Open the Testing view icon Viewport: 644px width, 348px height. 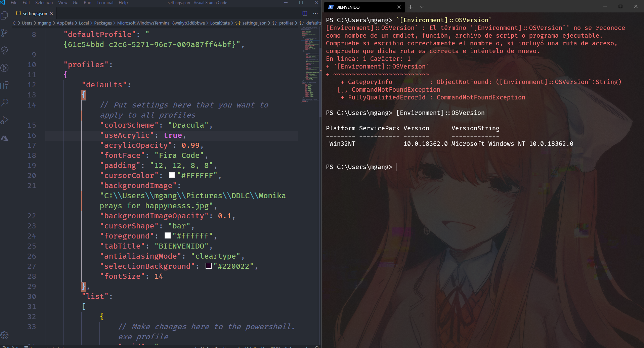tap(5, 50)
